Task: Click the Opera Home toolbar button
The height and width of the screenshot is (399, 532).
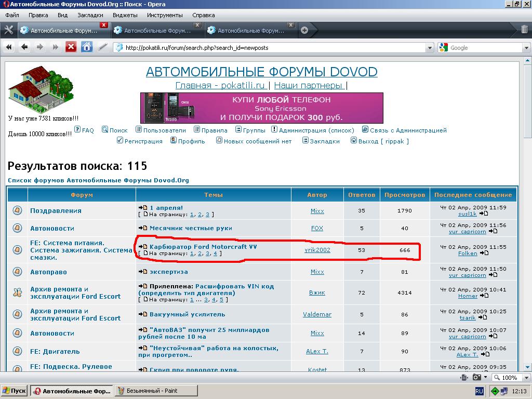Action: tap(87, 47)
